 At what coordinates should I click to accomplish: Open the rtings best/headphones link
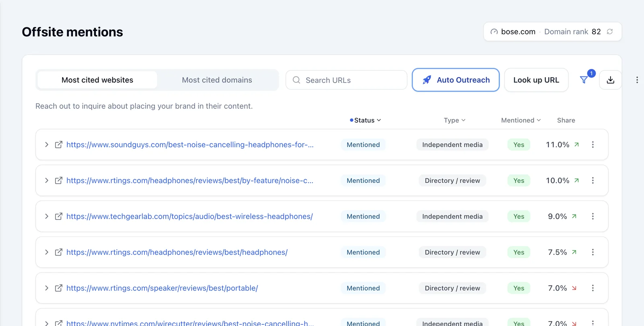click(x=177, y=252)
